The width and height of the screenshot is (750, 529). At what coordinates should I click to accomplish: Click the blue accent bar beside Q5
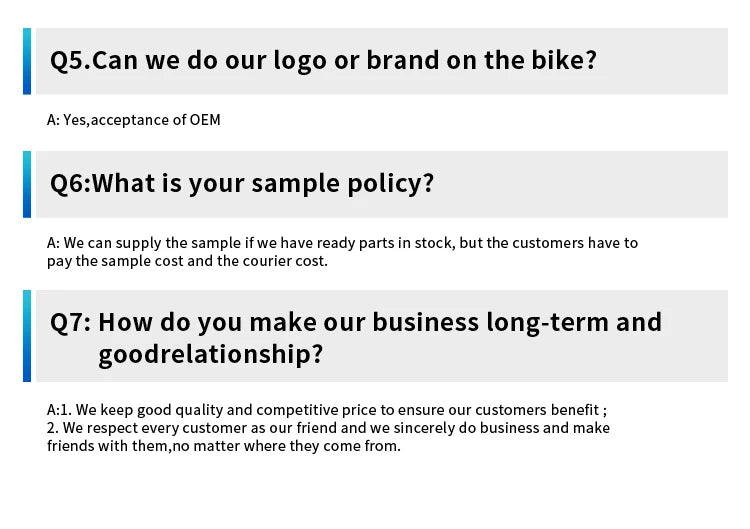[x=27, y=61]
